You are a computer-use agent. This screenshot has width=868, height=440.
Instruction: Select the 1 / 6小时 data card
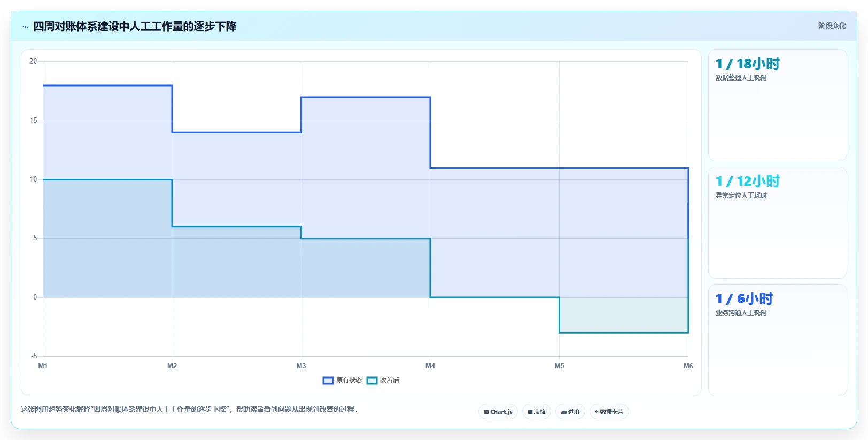[x=777, y=340]
